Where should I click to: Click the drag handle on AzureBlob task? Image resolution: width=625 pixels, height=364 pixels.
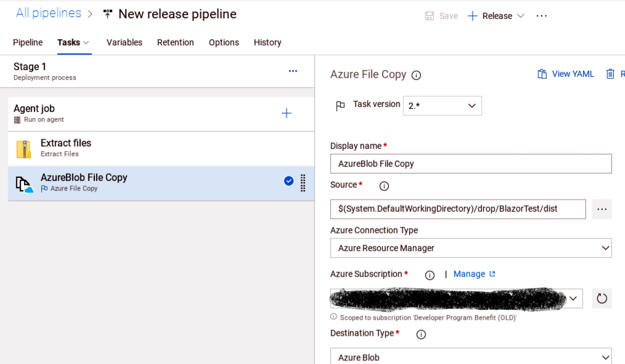[x=303, y=183]
